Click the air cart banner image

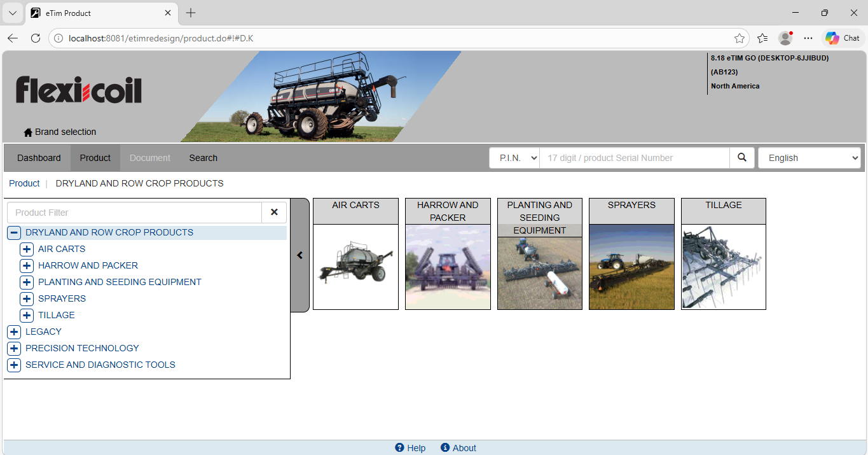(321, 97)
